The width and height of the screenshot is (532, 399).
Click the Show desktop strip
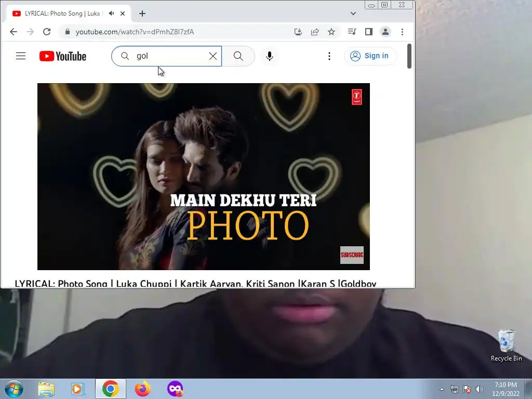tap(528, 389)
